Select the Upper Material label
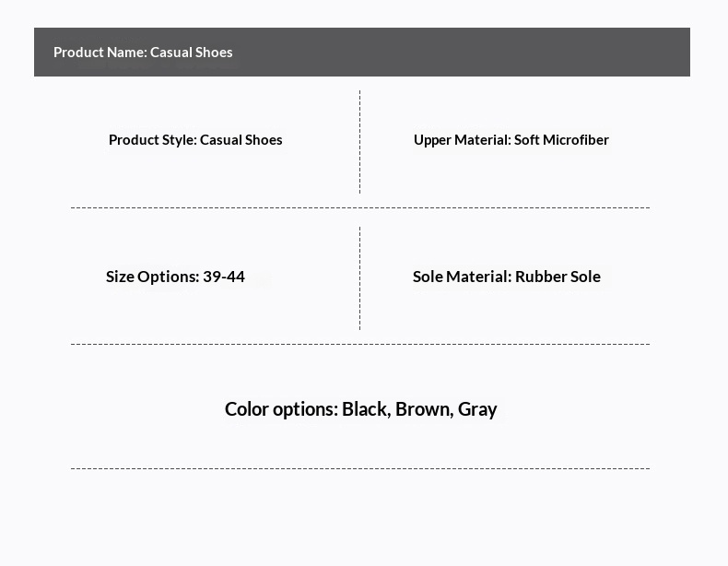Viewport: 728px width, 566px height. [x=462, y=140]
